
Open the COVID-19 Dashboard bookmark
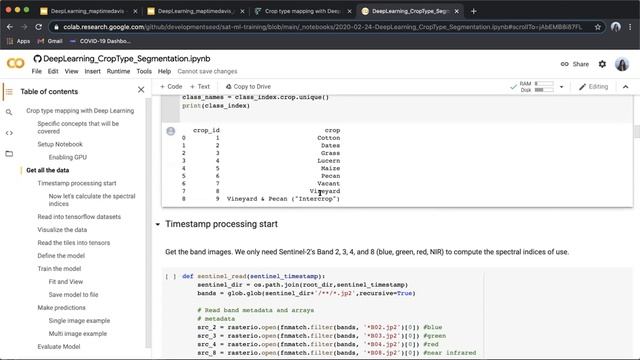tap(100, 41)
